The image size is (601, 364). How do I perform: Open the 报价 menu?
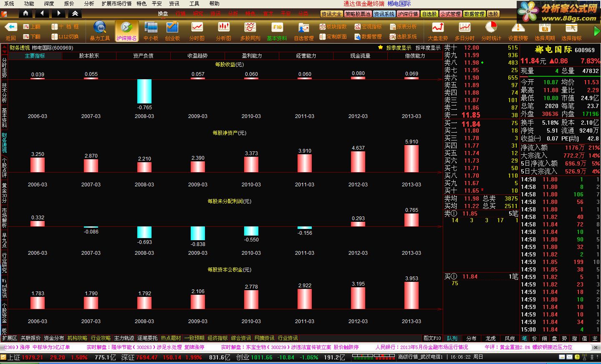click(x=69, y=4)
